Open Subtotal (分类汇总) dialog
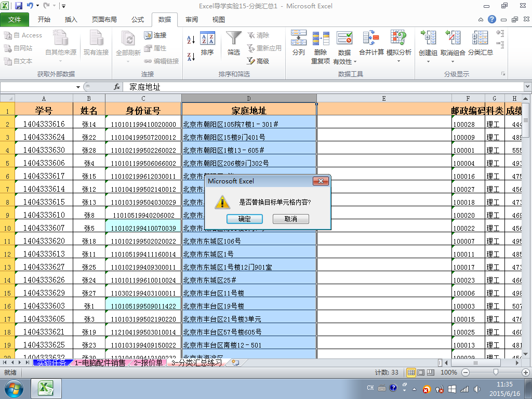 click(481, 43)
